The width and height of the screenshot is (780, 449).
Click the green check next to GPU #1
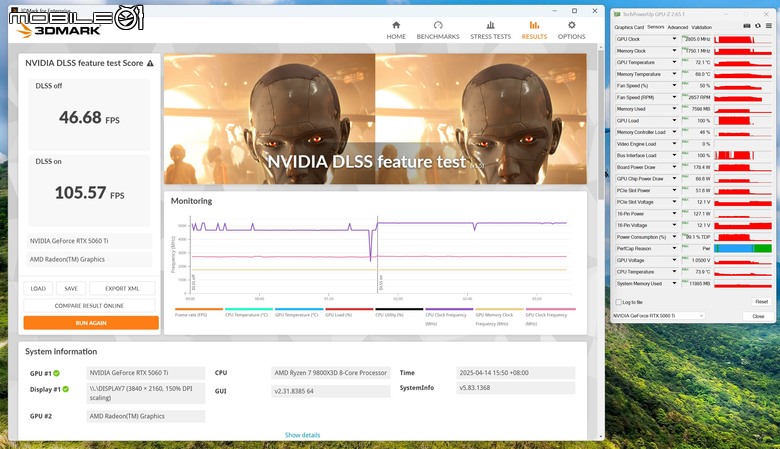click(57, 373)
